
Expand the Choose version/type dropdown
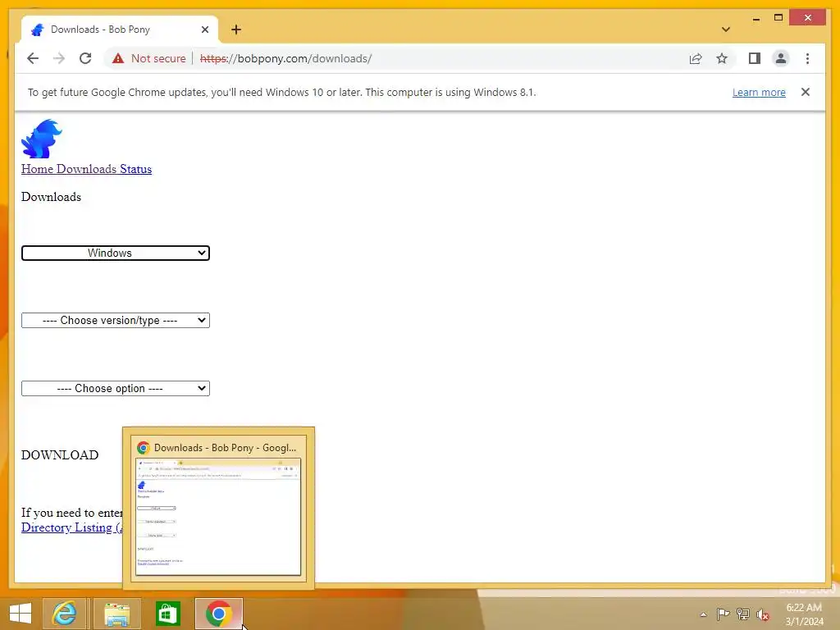click(115, 321)
